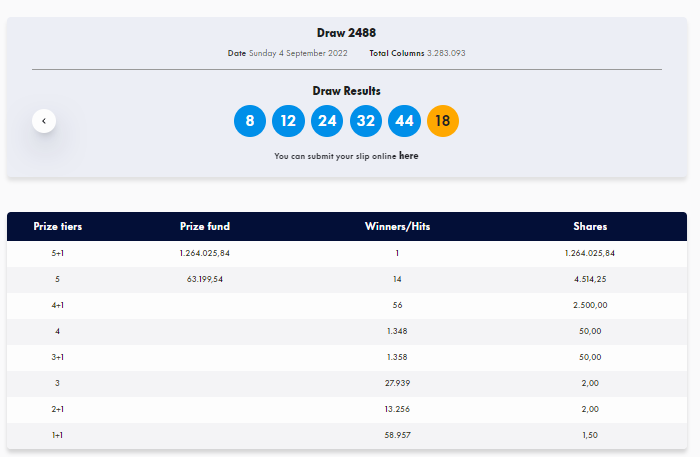Select the winners count '58.957'

pyautogui.click(x=397, y=435)
